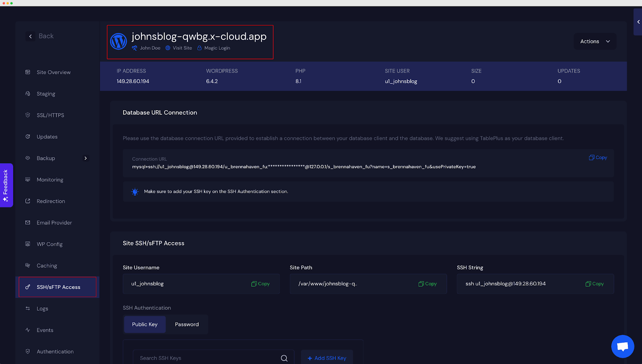Expand the right-side collapsed panel
This screenshot has width=642, height=364.
pyautogui.click(x=638, y=22)
